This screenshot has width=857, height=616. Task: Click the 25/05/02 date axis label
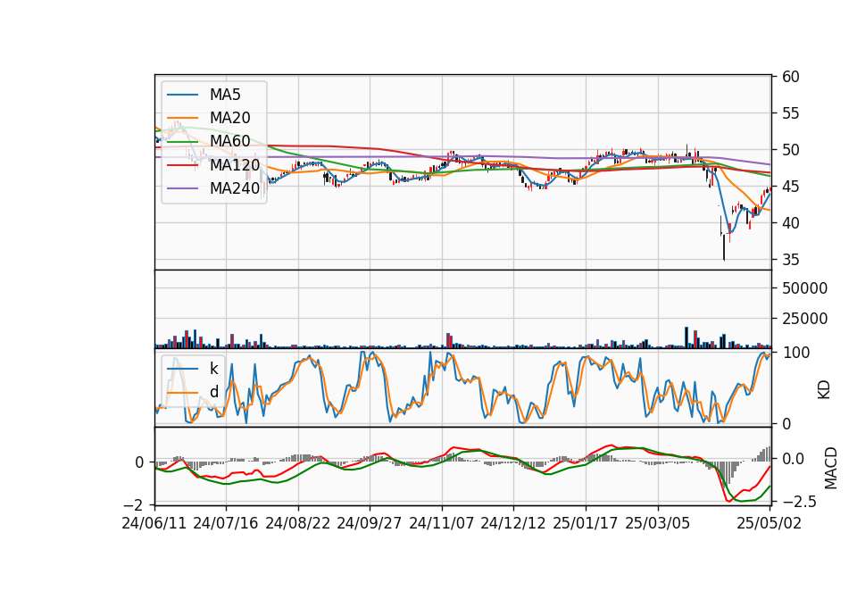(769, 523)
